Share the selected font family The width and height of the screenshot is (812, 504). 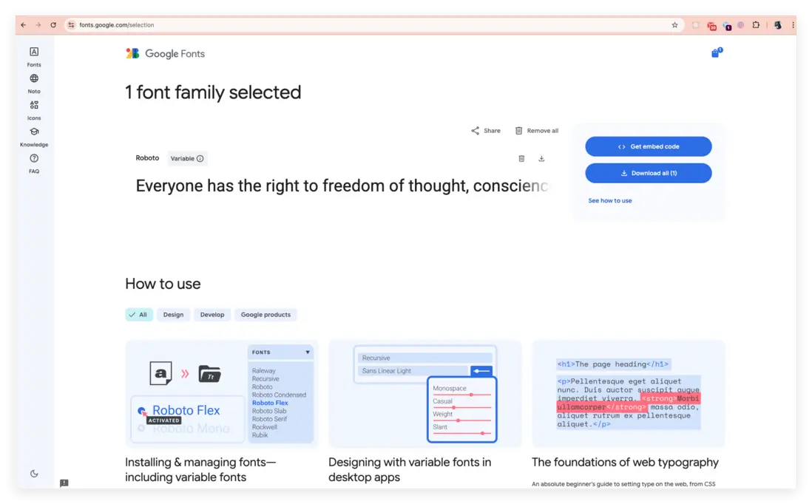[x=486, y=130]
